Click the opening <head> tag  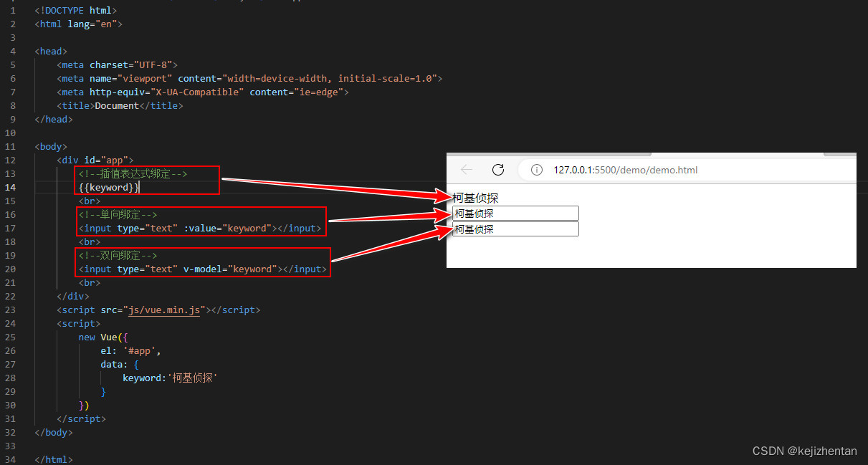coord(51,51)
